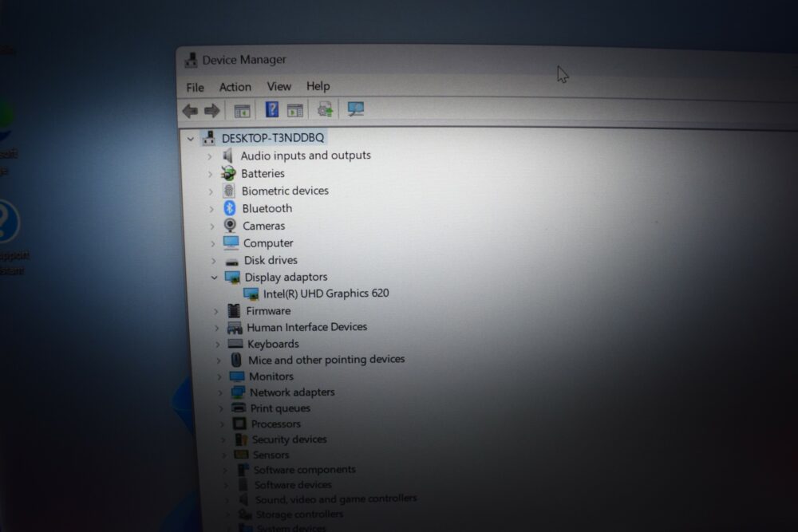Expand the Disk drives chevron
Viewport: 798px width, 532px height.
click(x=213, y=261)
